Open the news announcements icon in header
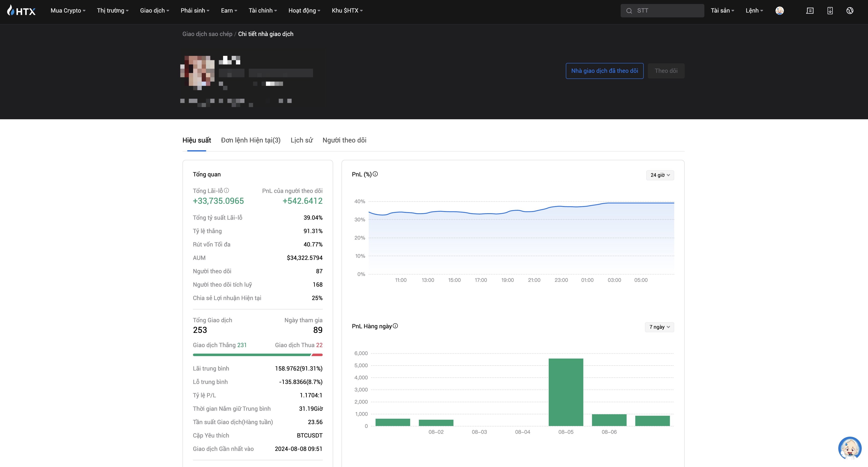The width and height of the screenshot is (868, 467). [810, 10]
